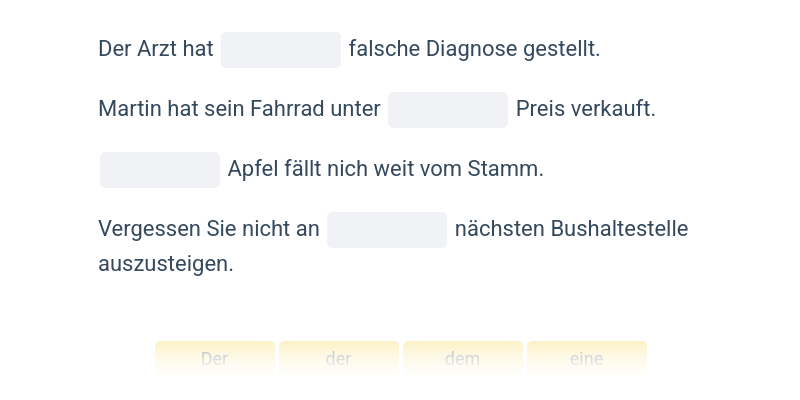The image size is (800, 400).
Task: Click the phrase "falsche Diagnose gestellt."
Action: click(474, 49)
